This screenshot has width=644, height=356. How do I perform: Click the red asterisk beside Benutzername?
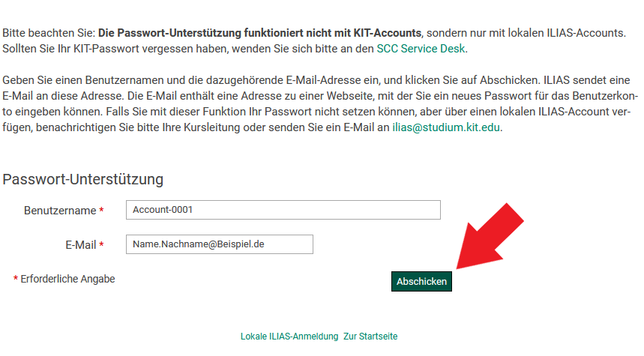(x=101, y=211)
